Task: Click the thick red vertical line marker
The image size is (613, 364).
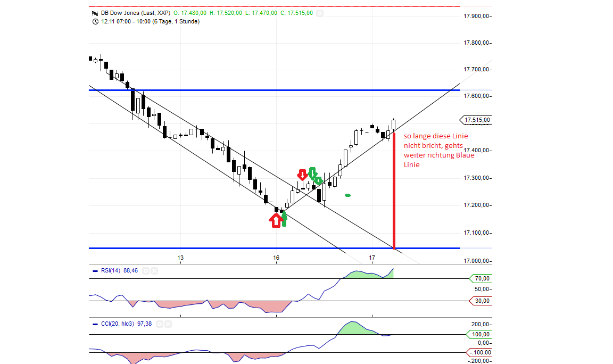Action: 393,192
